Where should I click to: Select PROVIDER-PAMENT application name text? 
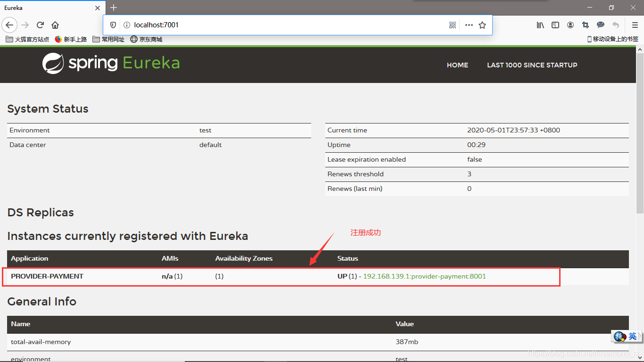pyautogui.click(x=47, y=276)
